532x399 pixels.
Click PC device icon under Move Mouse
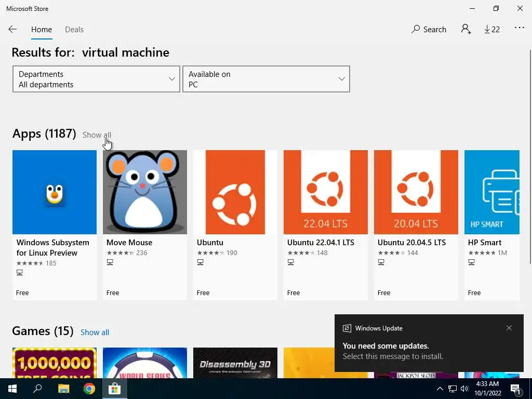tap(110, 262)
